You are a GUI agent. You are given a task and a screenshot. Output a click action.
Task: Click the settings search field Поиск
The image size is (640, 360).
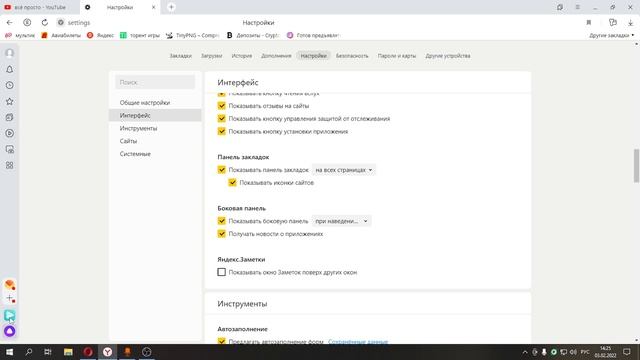155,82
